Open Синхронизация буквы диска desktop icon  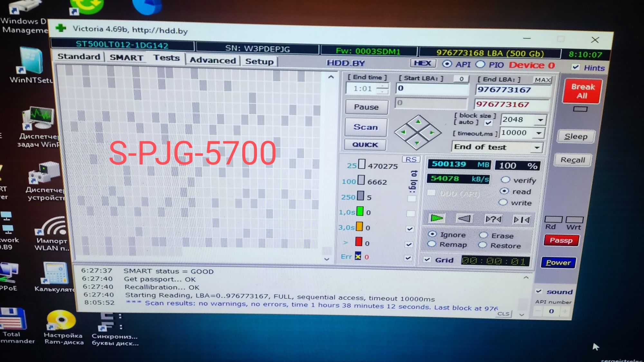click(115, 329)
